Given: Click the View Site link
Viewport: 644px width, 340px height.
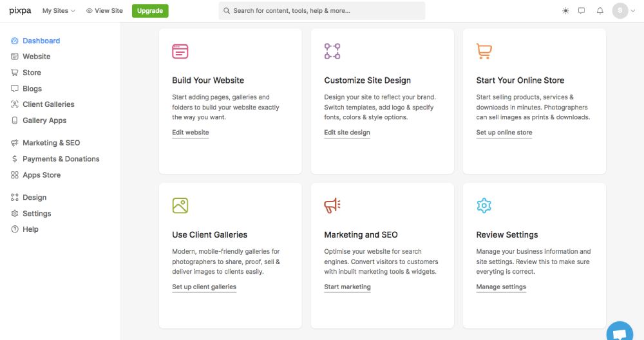Looking at the screenshot, I should [x=108, y=11].
